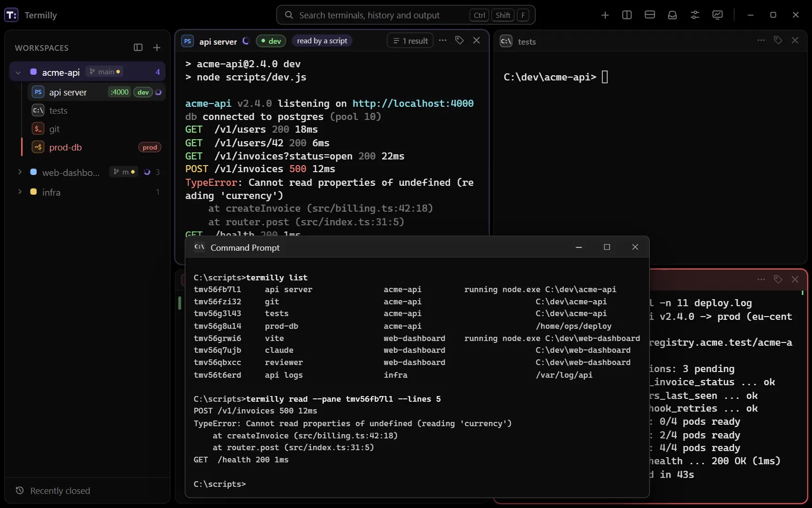812x508 pixels.
Task: Split pane horizontally using the rows icon
Action: point(650,15)
